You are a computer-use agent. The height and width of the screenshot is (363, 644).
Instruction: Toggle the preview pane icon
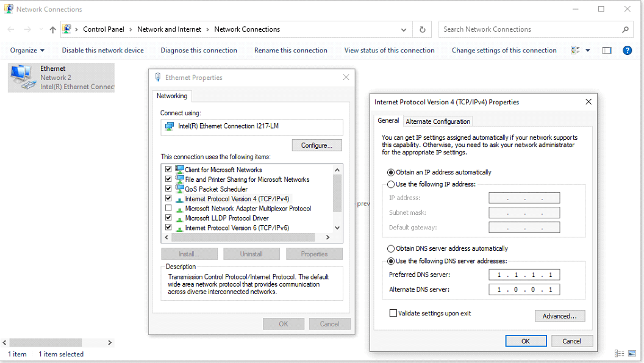point(607,50)
